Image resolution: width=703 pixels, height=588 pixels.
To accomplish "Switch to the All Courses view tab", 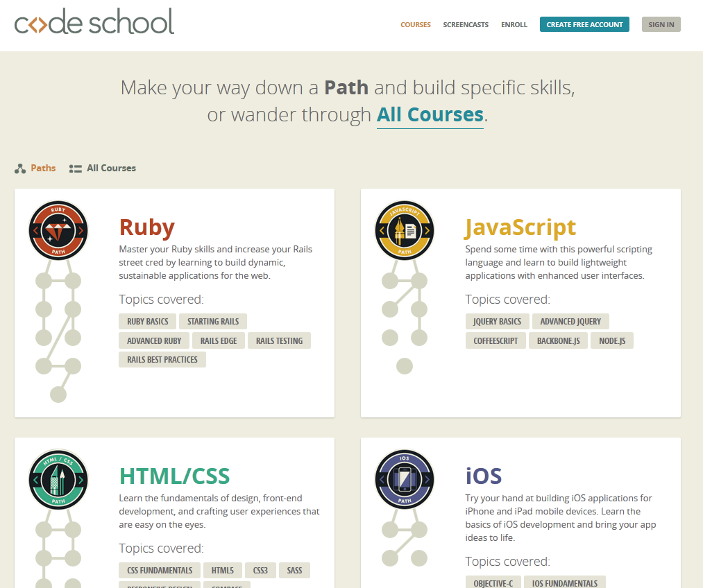I will click(x=111, y=168).
